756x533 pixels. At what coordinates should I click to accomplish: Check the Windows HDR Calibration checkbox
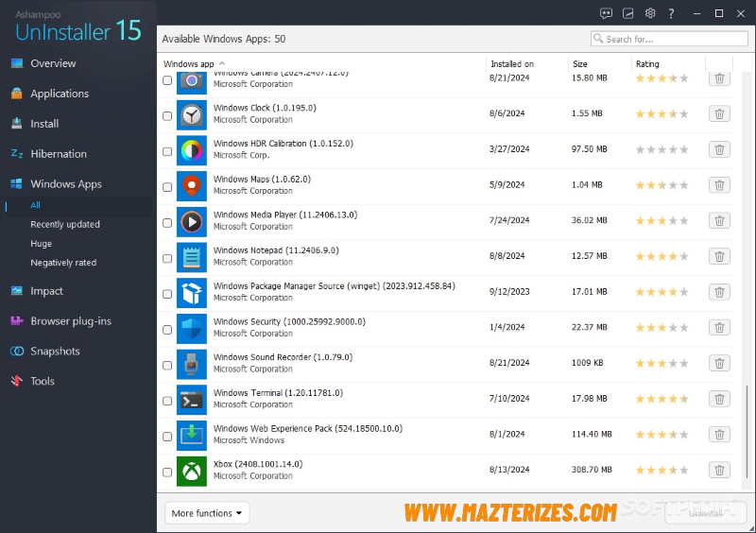tap(167, 151)
